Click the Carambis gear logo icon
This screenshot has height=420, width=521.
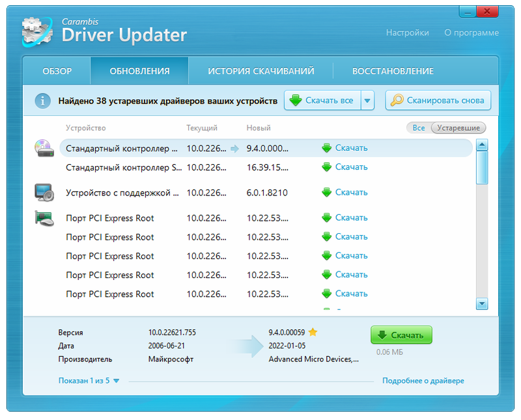click(x=37, y=32)
